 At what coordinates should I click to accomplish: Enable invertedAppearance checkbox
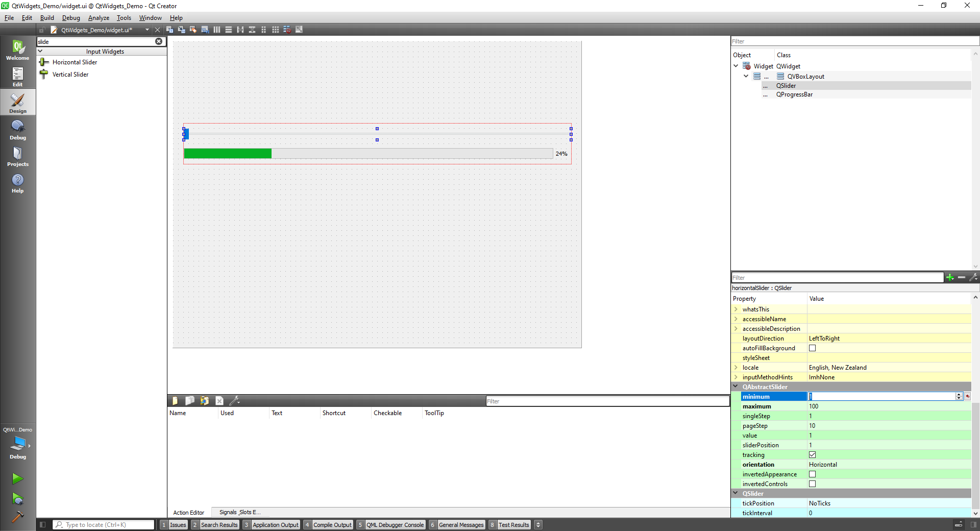click(x=812, y=474)
